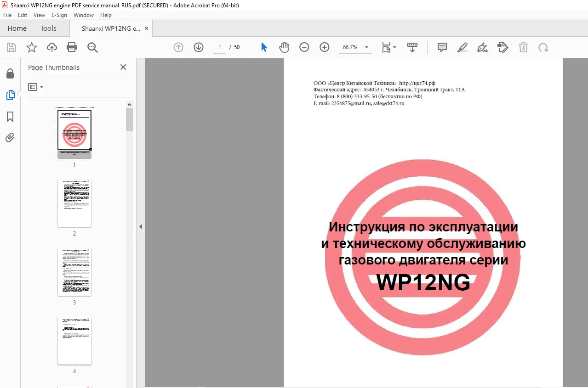Click the Инструкция по эксплуатации heading
The width and height of the screenshot is (588, 388).
(x=423, y=227)
